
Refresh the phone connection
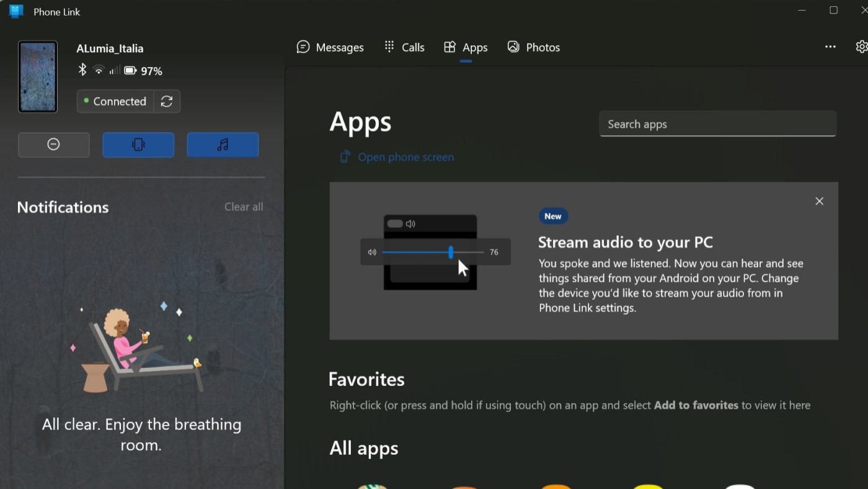pyautogui.click(x=167, y=101)
